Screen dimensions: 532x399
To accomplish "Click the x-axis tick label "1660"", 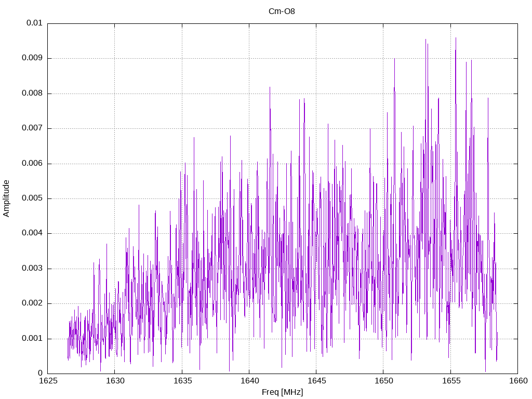I will coord(518,381).
